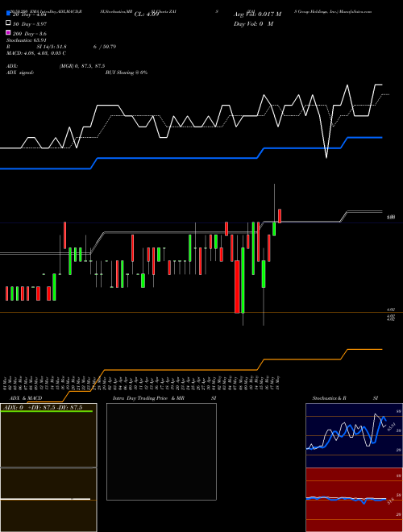Select the '20 Day - 4.04' label
Screen dimensions: 403x532
(x=29, y=15)
